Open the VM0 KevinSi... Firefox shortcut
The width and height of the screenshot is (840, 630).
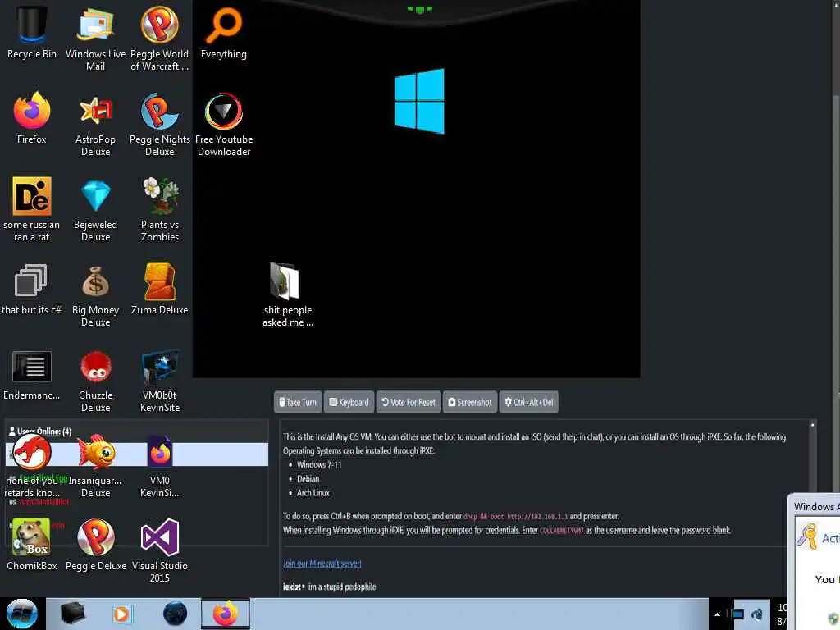click(160, 465)
